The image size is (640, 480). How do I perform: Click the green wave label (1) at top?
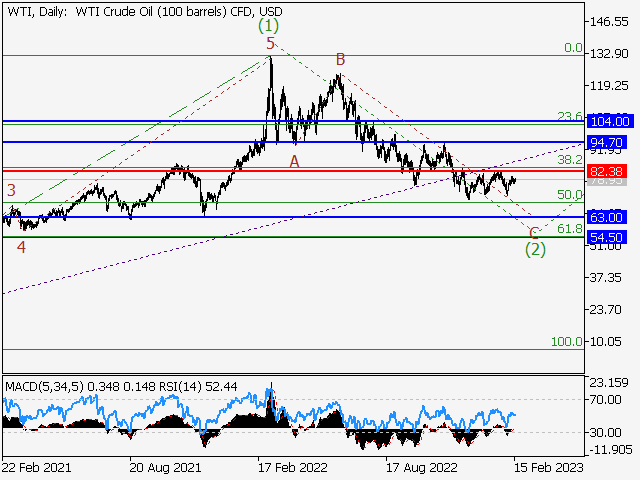tap(268, 25)
